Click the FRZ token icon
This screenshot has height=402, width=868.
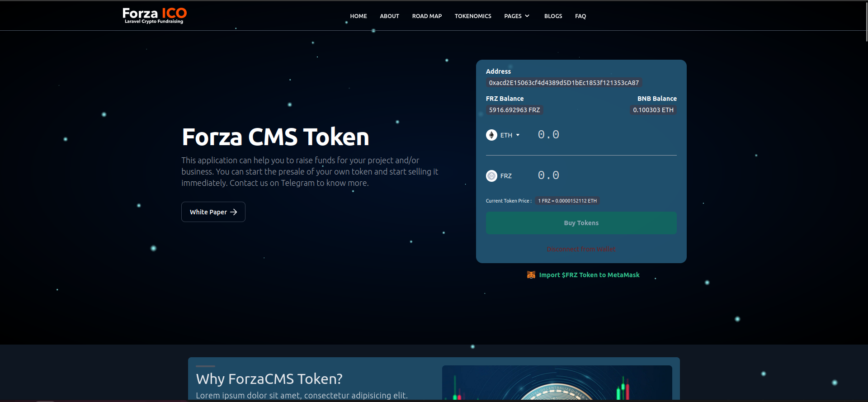point(491,176)
